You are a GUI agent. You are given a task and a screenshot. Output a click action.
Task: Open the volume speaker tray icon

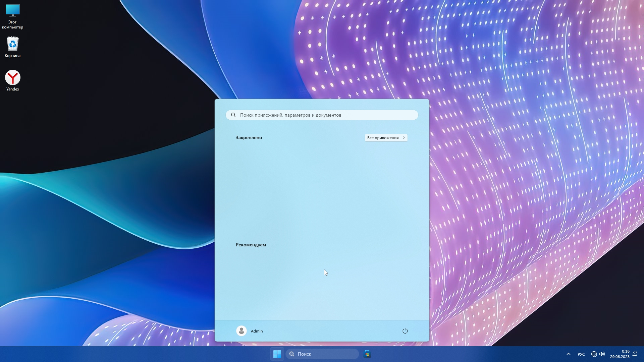pos(602,354)
